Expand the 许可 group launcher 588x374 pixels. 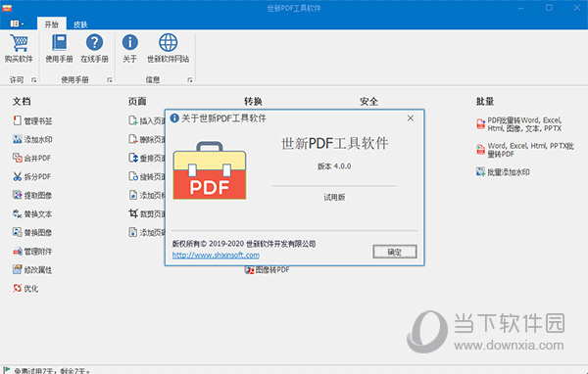33,80
